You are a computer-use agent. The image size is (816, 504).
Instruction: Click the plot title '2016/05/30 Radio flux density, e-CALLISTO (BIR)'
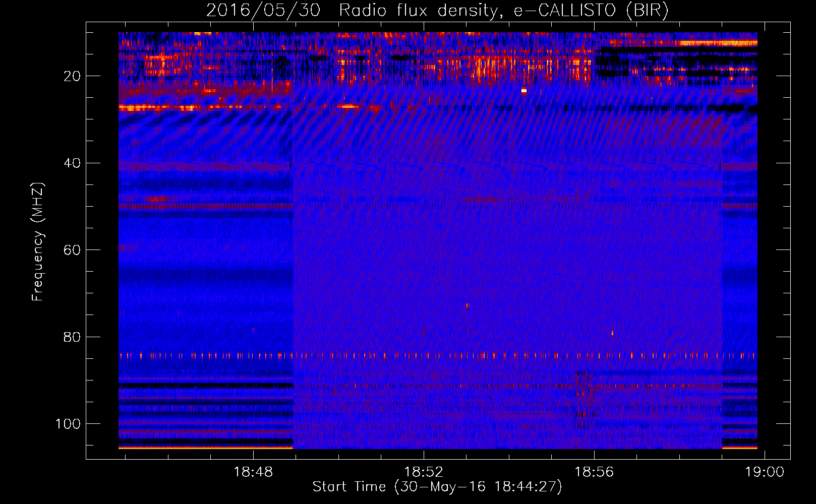pyautogui.click(x=437, y=10)
